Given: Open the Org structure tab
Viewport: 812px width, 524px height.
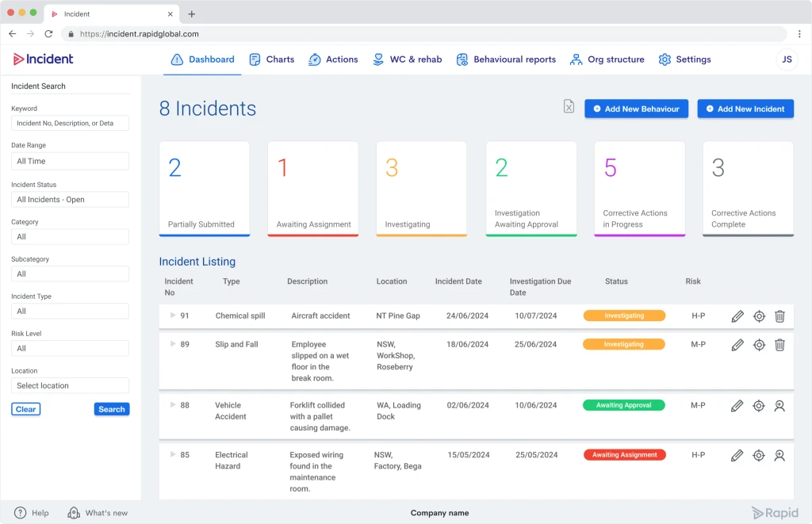Looking at the screenshot, I should 607,59.
